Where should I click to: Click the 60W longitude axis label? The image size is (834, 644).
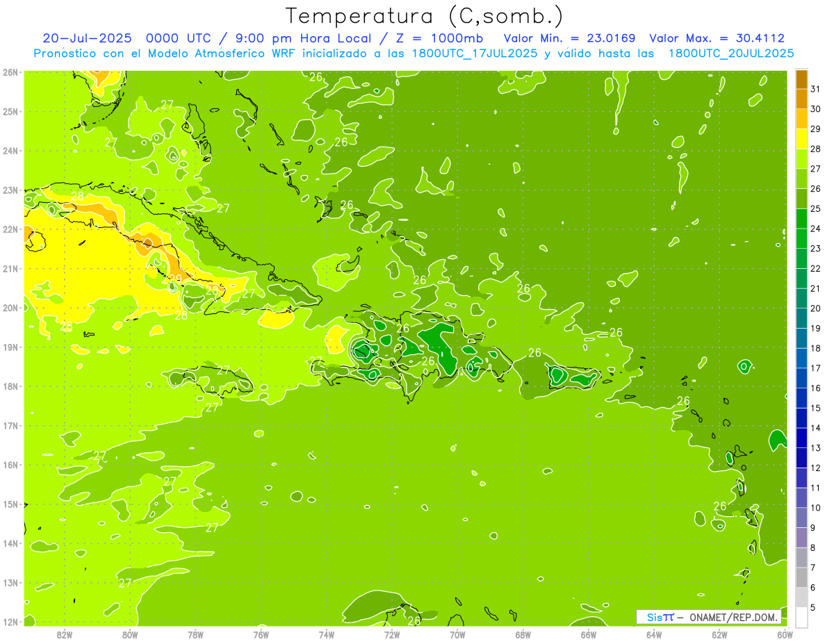click(x=785, y=634)
